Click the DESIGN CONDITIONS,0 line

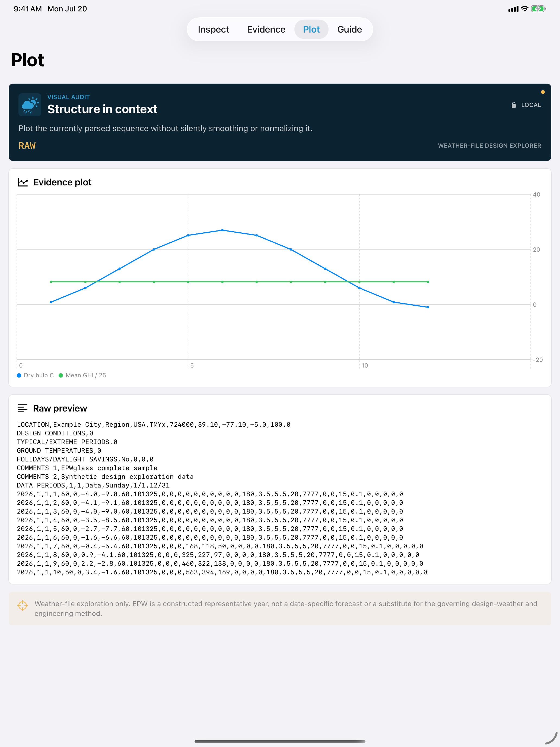tap(55, 433)
